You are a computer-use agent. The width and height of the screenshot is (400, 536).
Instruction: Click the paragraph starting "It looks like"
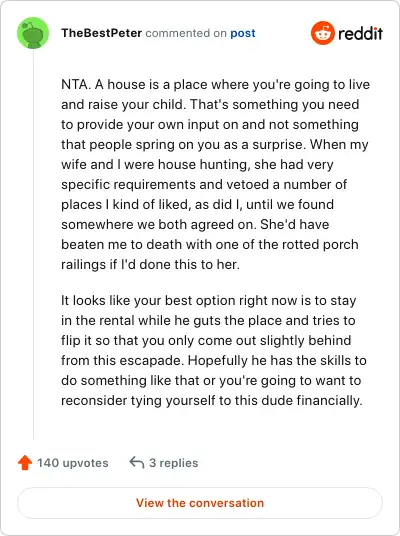[214, 350]
